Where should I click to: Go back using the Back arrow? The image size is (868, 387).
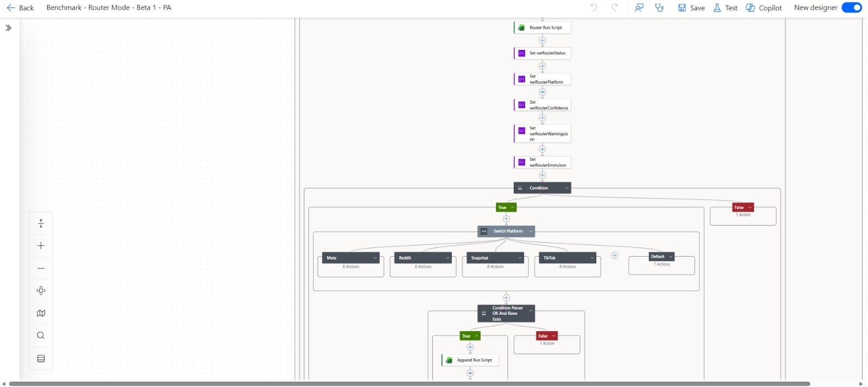pos(20,8)
